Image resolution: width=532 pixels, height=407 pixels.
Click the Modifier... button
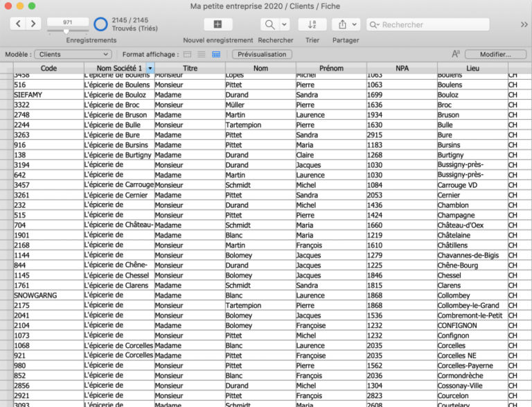point(495,54)
